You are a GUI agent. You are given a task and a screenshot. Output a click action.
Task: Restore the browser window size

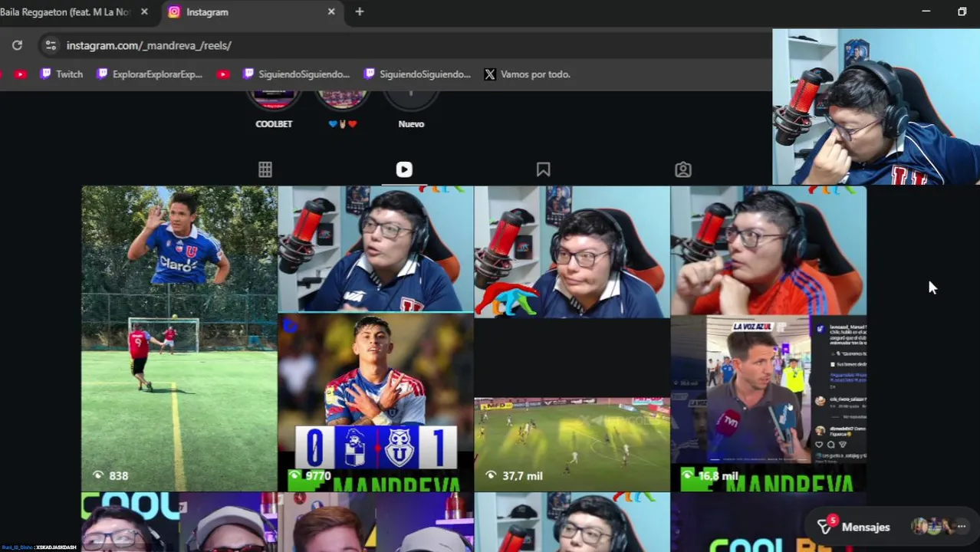pyautogui.click(x=962, y=11)
